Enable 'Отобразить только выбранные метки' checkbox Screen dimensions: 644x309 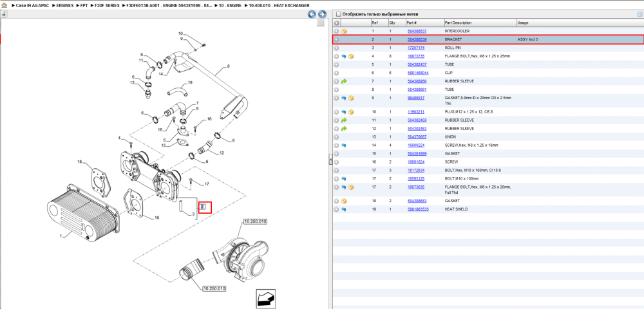tap(339, 14)
